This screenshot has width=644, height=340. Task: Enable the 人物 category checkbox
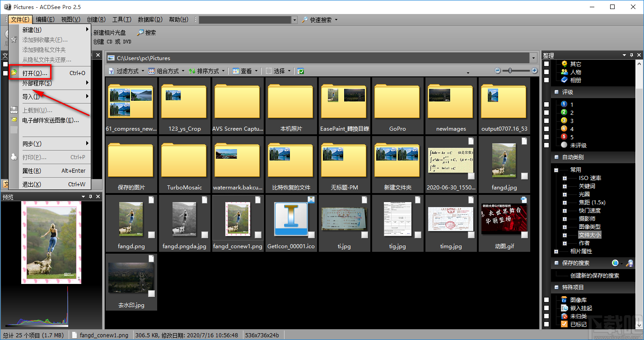[546, 72]
